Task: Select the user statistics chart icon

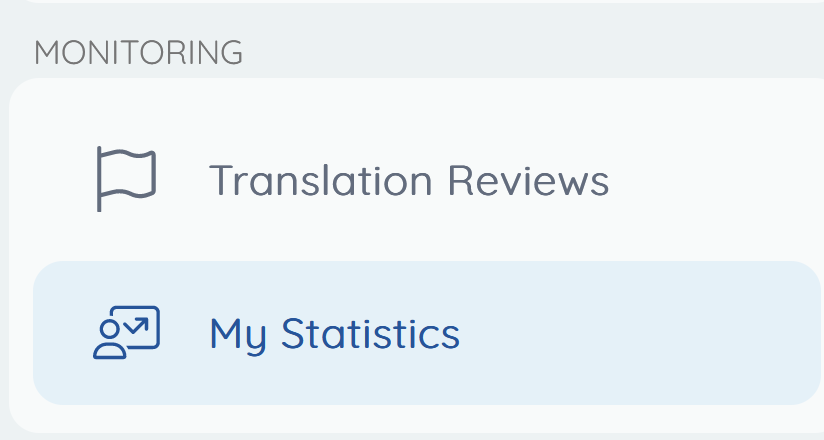Action: (x=126, y=333)
